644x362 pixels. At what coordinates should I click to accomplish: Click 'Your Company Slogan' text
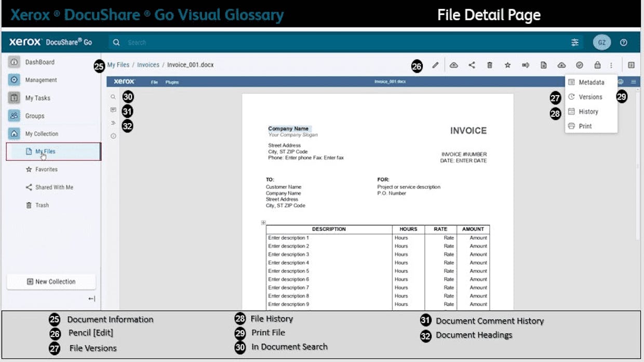click(x=293, y=135)
